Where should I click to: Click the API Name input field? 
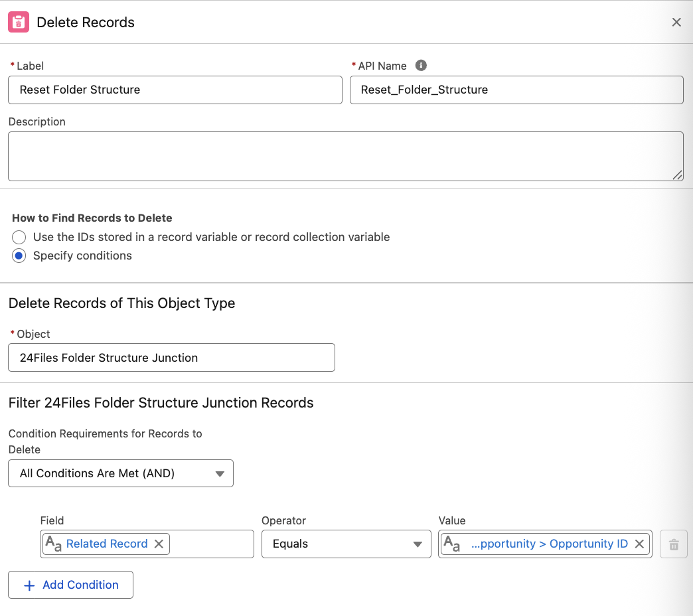[x=516, y=90]
